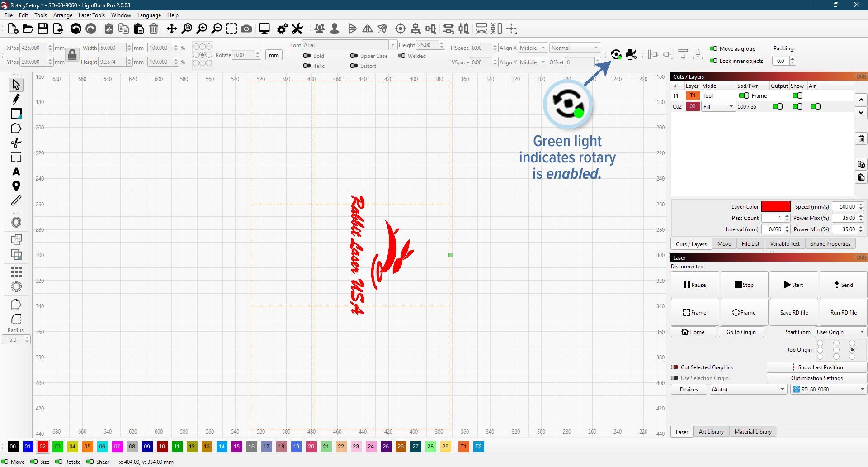Click the Open Project folder icon

coord(28,29)
